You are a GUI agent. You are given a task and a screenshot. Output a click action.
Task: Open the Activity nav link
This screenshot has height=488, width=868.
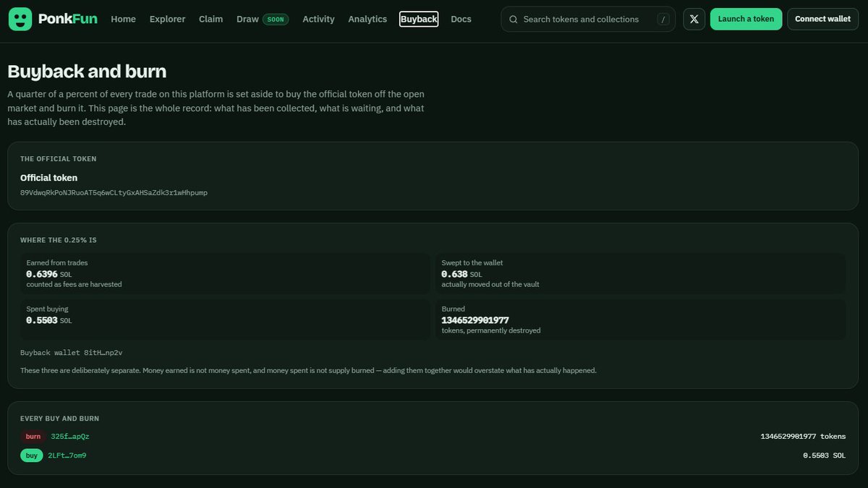318,20
